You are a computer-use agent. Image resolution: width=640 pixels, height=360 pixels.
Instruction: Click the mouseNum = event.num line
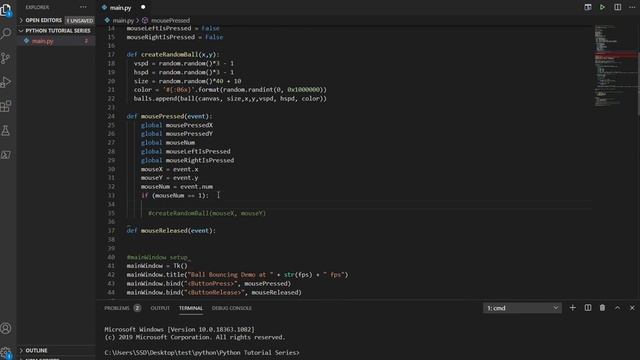click(177, 187)
